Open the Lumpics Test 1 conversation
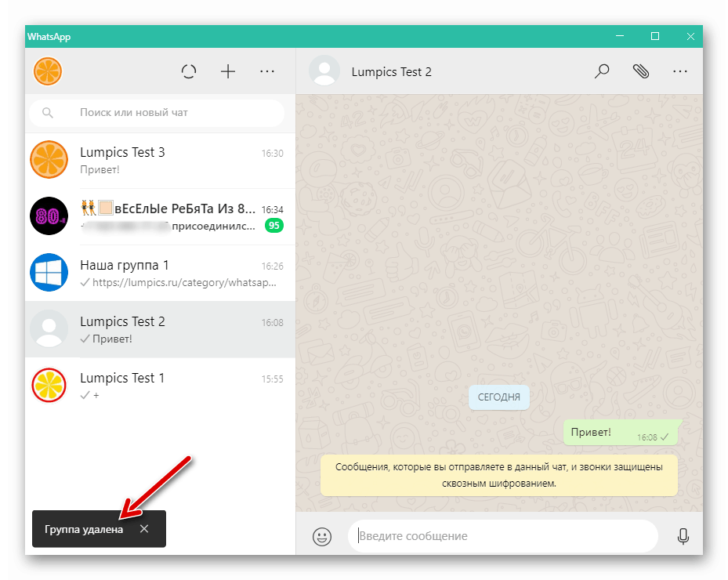728x580 pixels. (x=157, y=386)
